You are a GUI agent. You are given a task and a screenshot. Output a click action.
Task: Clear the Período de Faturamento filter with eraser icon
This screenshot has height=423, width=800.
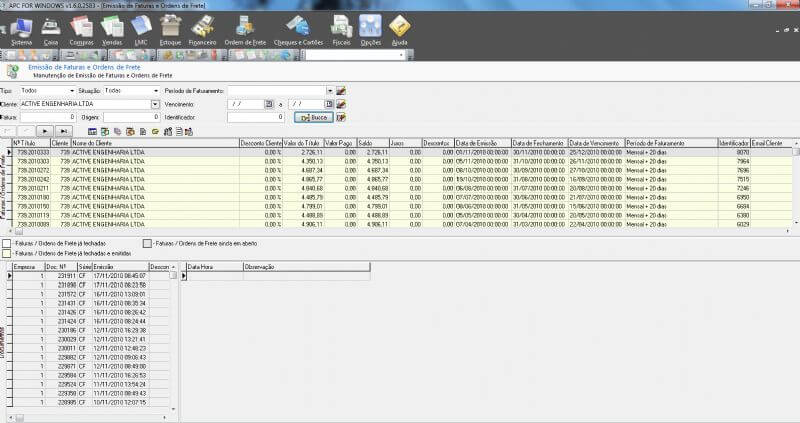click(x=341, y=91)
